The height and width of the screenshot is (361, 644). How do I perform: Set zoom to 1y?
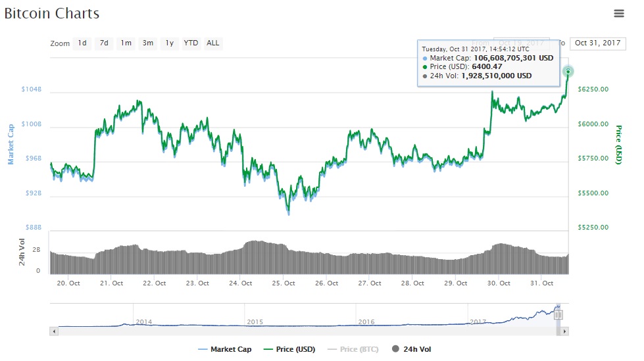[x=170, y=43]
